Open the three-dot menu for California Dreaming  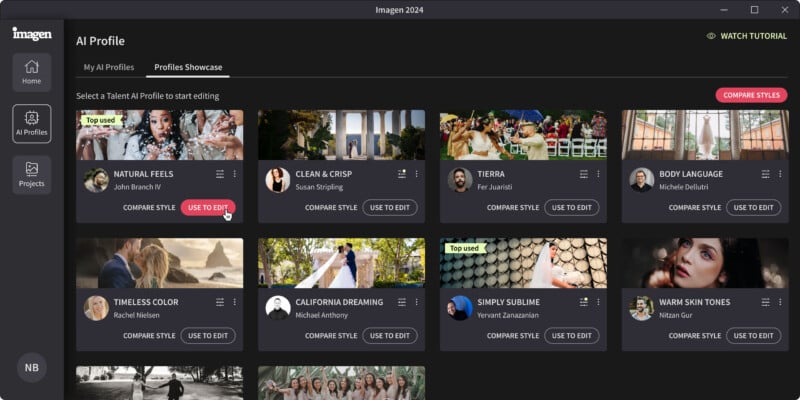[416, 302]
